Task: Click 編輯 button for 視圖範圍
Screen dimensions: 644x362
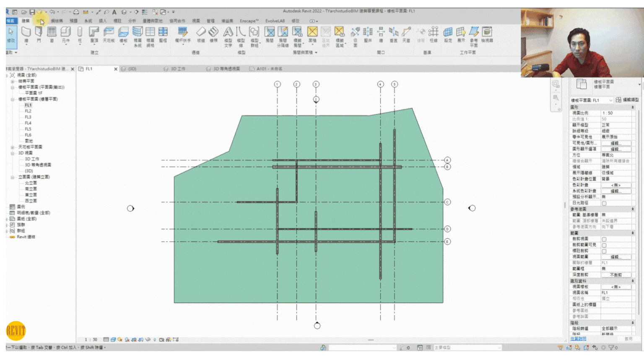Action: (615, 257)
